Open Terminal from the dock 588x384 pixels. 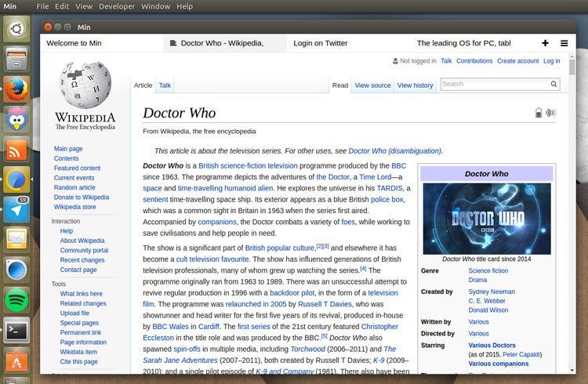(17, 330)
